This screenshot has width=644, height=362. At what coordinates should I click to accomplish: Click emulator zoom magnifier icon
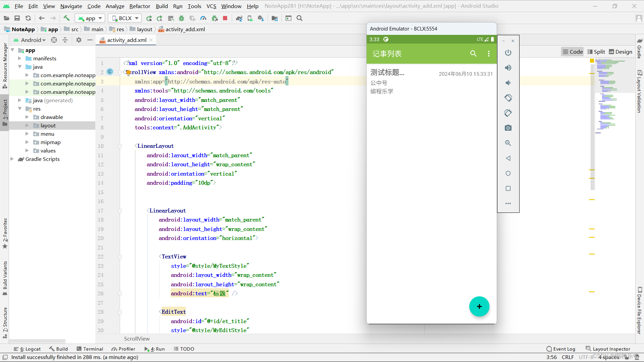click(x=508, y=143)
